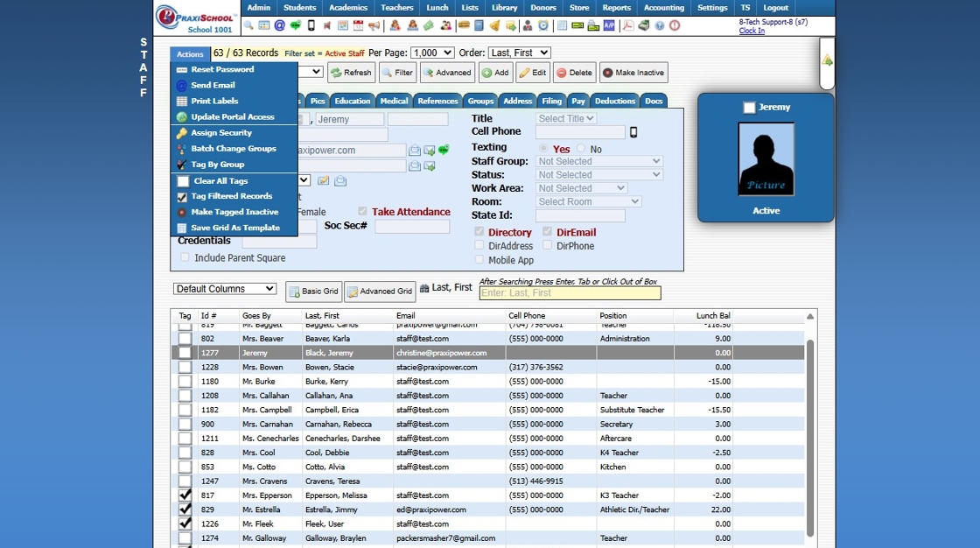The height and width of the screenshot is (548, 980).
Task: Open the hamburger lunch icon in toolbar
Action: (x=464, y=26)
